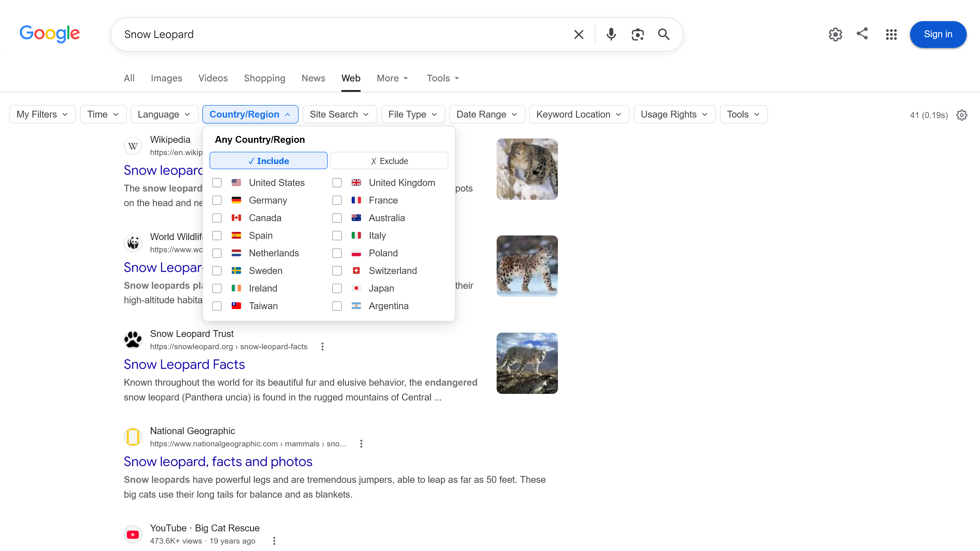980x551 pixels.
Task: Check the United States checkbox
Action: pyautogui.click(x=217, y=183)
